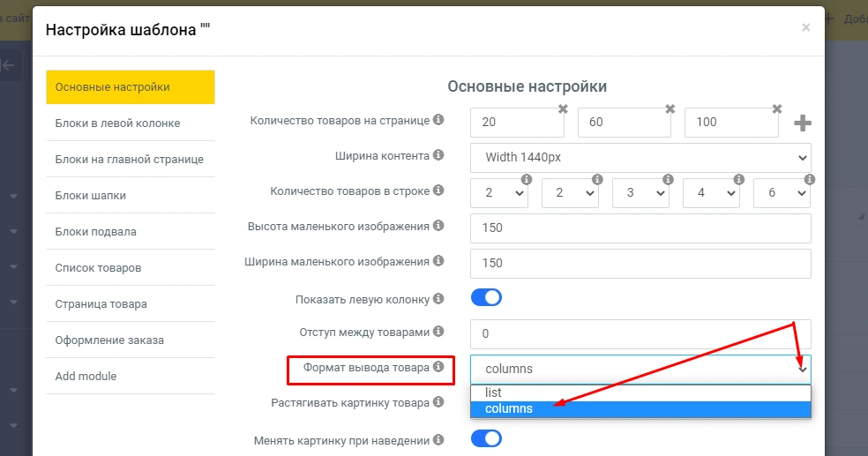
Task: Remove the 20 products-per-page value
Action: 563,108
